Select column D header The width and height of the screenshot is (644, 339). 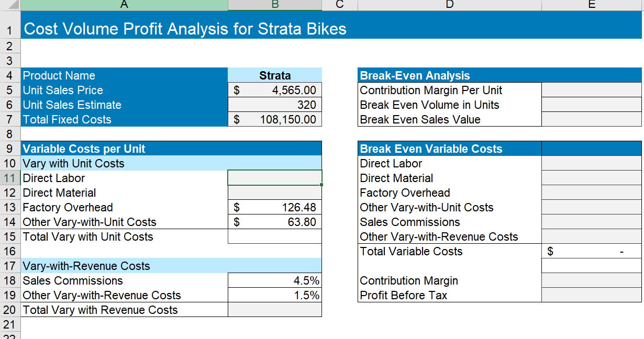(x=449, y=5)
